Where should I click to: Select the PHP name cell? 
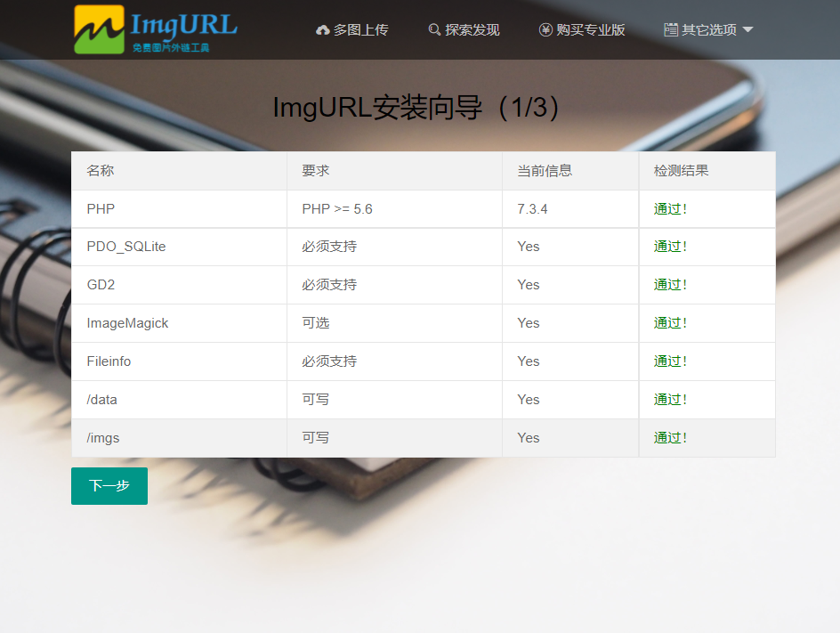(180, 209)
